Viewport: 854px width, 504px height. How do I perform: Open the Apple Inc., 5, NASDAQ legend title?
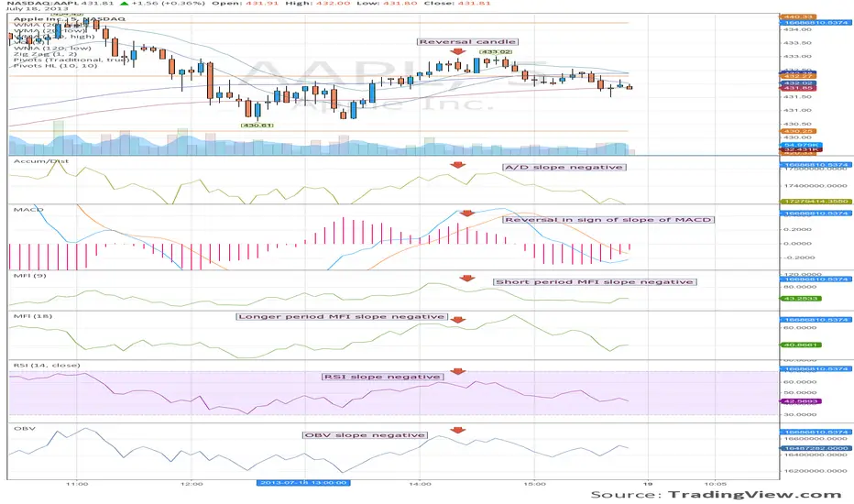(x=69, y=18)
